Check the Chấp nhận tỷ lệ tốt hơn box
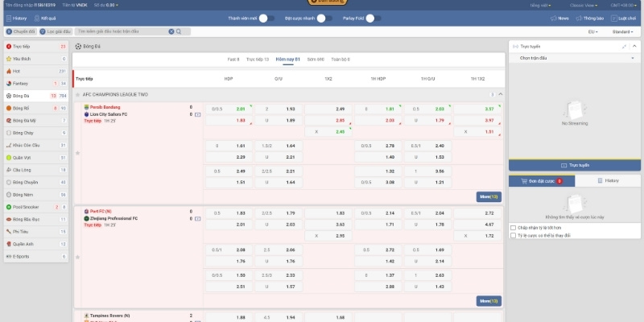 click(513, 228)
